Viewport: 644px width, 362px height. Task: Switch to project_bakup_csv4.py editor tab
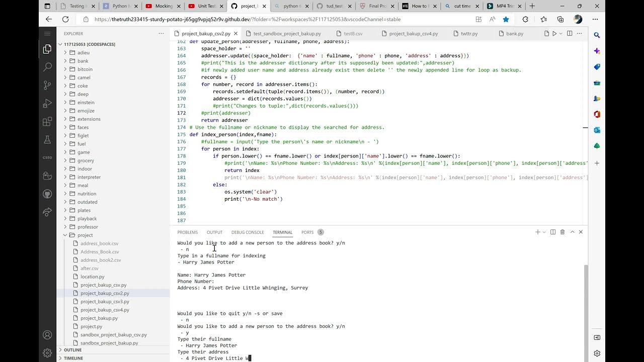pyautogui.click(x=414, y=34)
